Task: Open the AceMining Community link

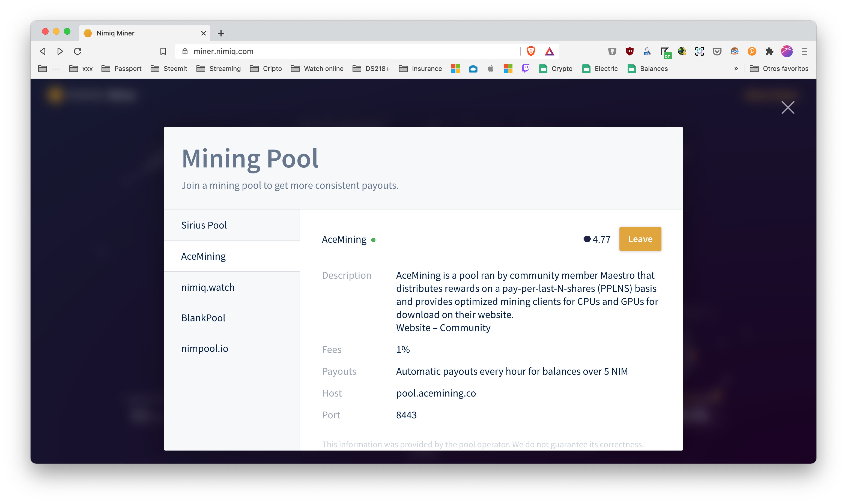Action: 465,328
